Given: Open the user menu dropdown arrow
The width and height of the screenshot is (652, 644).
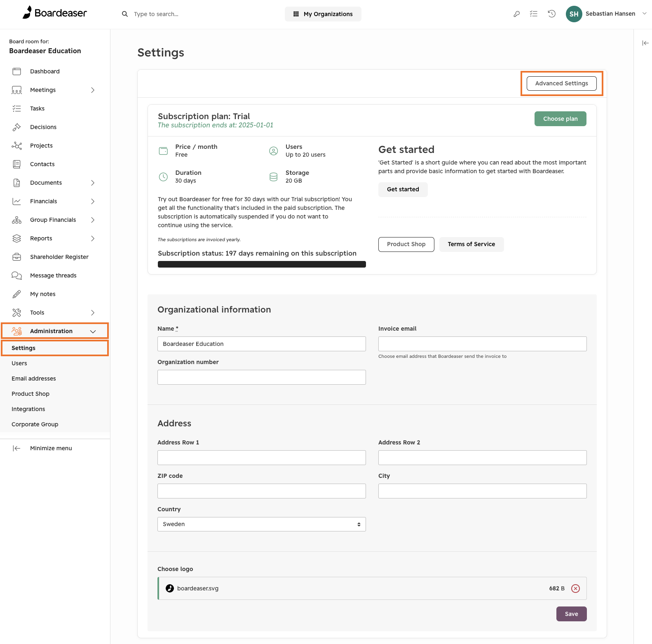Looking at the screenshot, I should pos(645,14).
